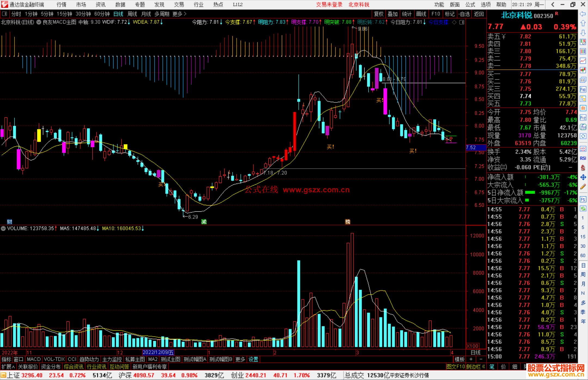Click the stacked windows icon in sidebar

click(583, 80)
